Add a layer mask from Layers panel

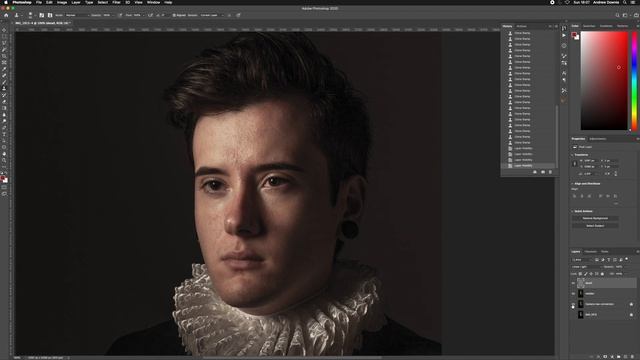click(x=605, y=357)
